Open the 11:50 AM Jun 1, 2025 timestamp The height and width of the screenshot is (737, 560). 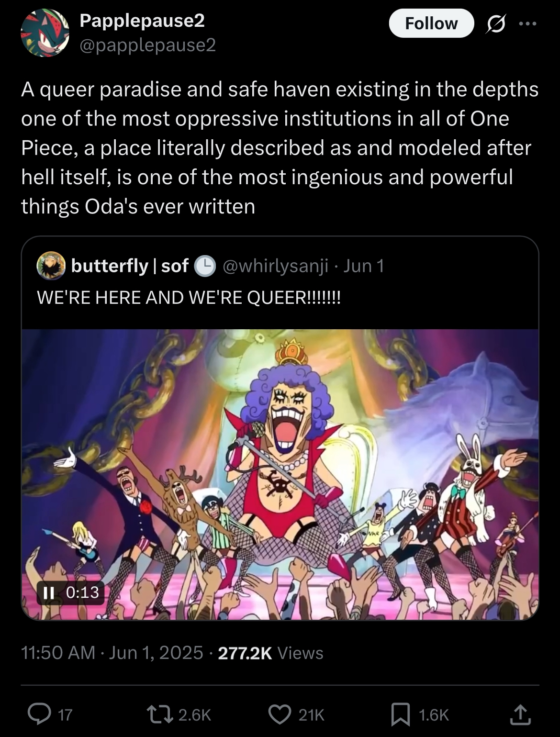(x=112, y=653)
